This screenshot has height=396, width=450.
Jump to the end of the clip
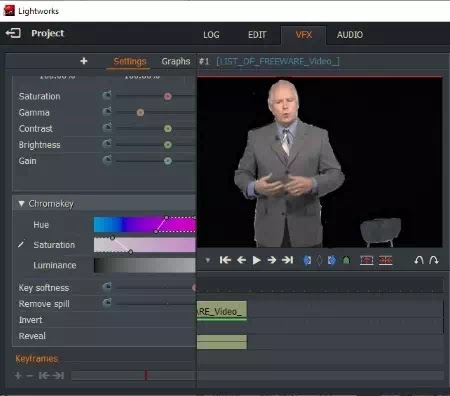pos(287,260)
